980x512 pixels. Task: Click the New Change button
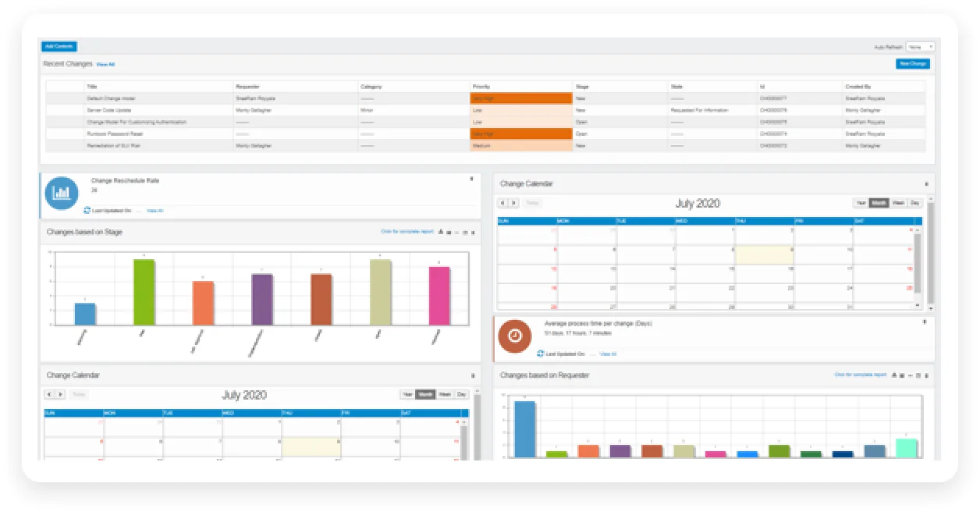912,64
